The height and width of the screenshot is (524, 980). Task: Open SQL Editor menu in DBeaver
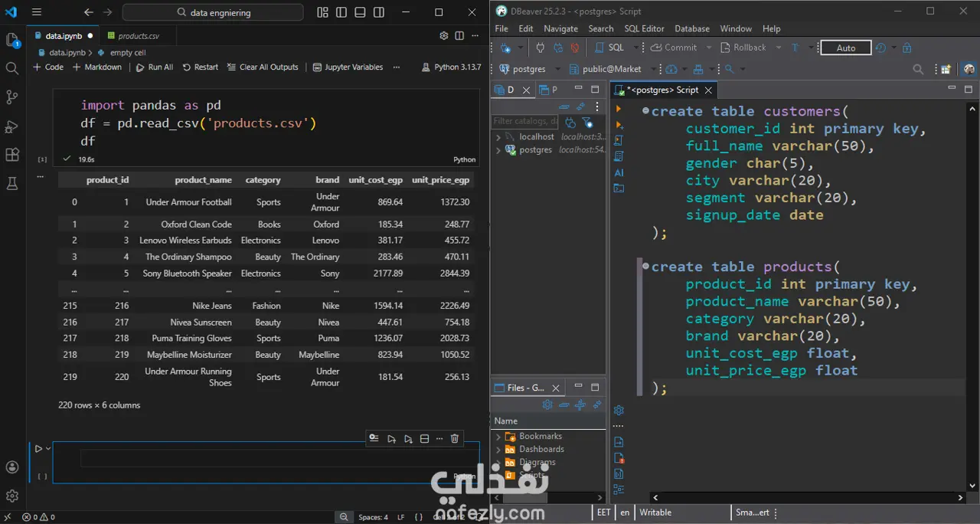point(644,28)
